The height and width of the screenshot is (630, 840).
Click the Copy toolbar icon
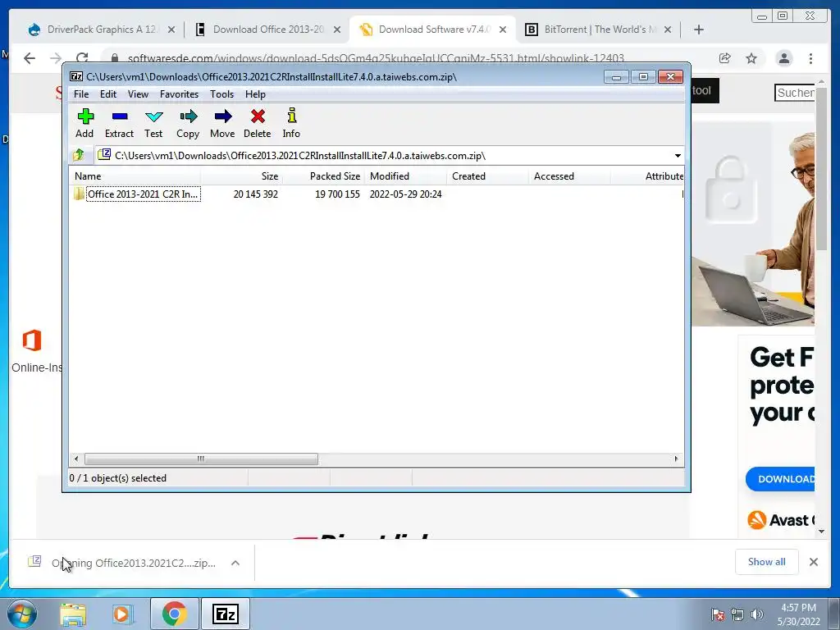pos(188,123)
